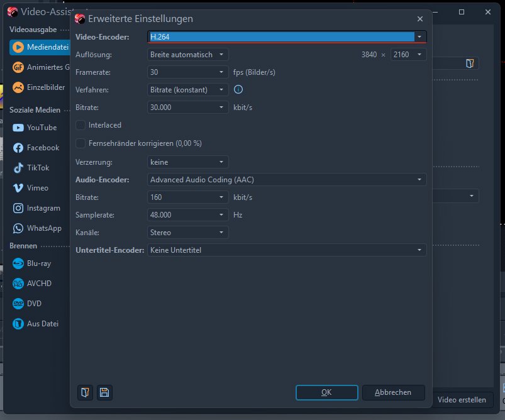Image resolution: width=505 pixels, height=420 pixels.
Task: Choose the TikTok icon
Action: click(18, 168)
